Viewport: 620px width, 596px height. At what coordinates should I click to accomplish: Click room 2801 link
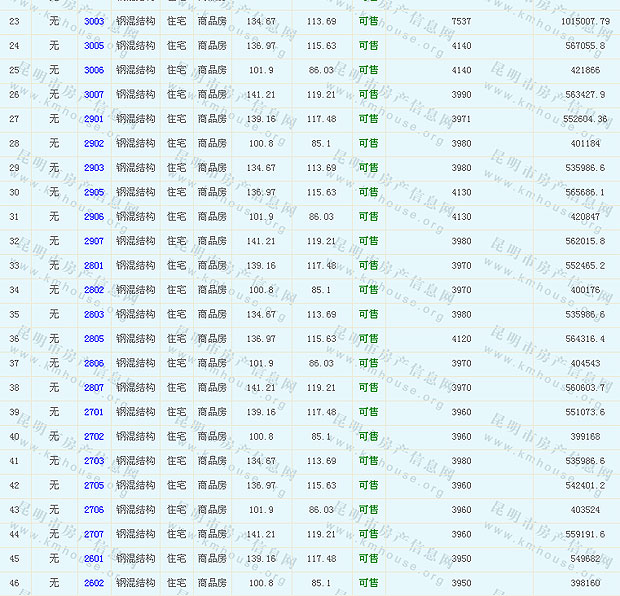pos(94,265)
